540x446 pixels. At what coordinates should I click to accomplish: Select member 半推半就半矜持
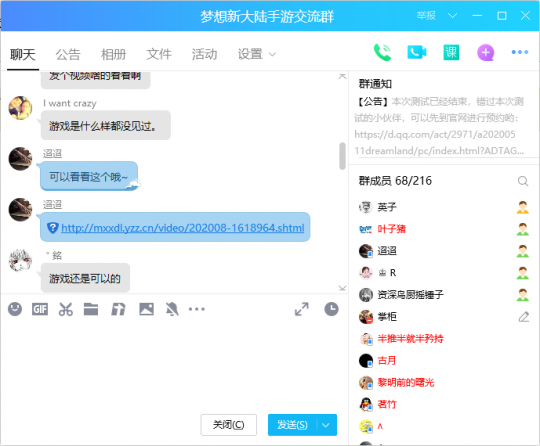(x=444, y=339)
